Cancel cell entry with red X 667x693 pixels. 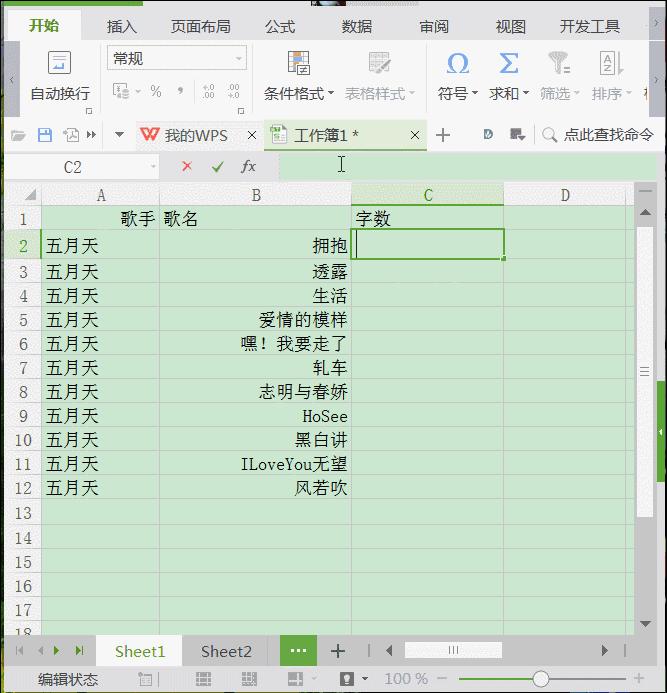click(187, 166)
